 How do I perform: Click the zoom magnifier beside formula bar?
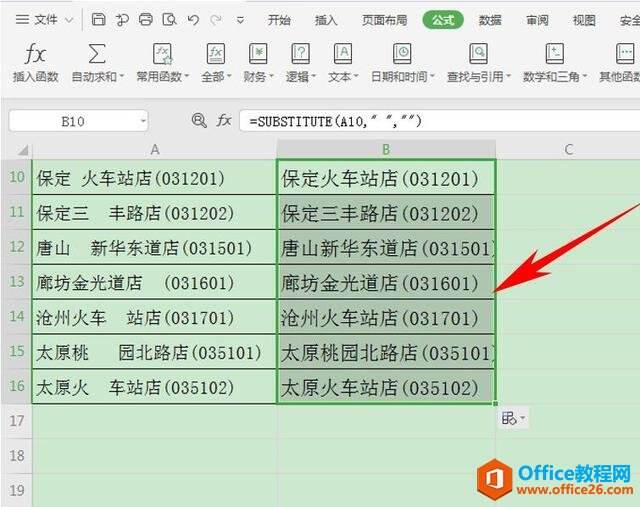(x=199, y=120)
